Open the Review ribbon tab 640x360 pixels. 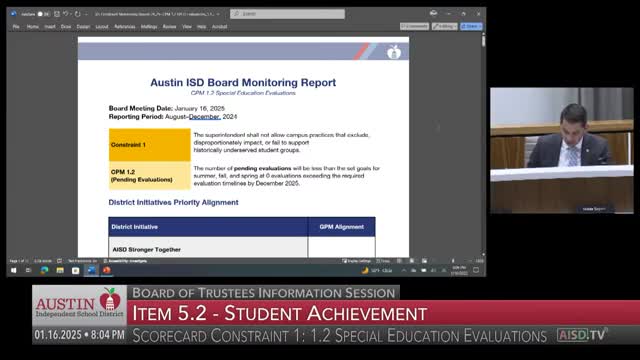click(169, 27)
